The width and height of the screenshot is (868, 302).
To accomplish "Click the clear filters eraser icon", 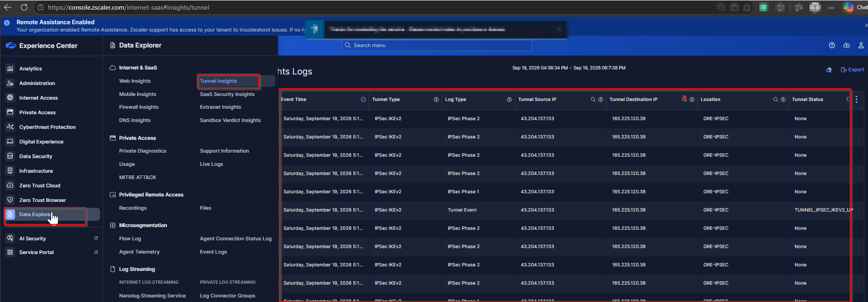I will point(829,69).
